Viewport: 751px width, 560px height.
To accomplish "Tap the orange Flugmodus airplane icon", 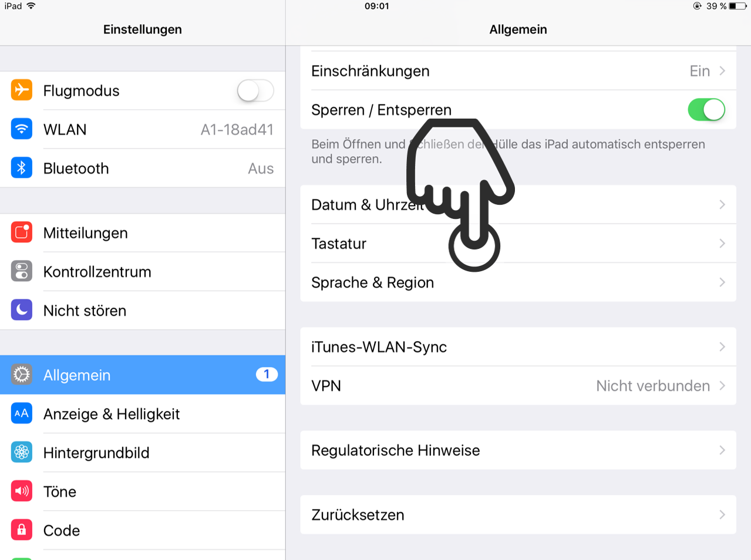I will click(x=22, y=90).
